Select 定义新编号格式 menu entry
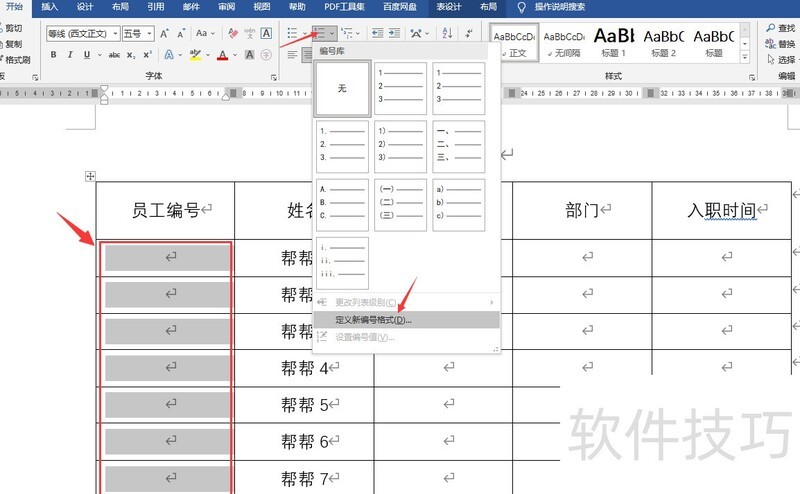800x494 pixels. pos(406,320)
